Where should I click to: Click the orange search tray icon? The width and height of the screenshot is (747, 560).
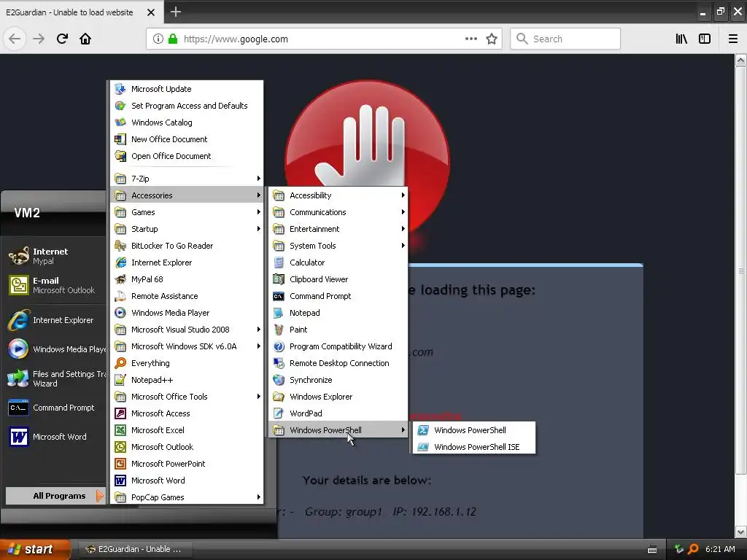(x=693, y=549)
